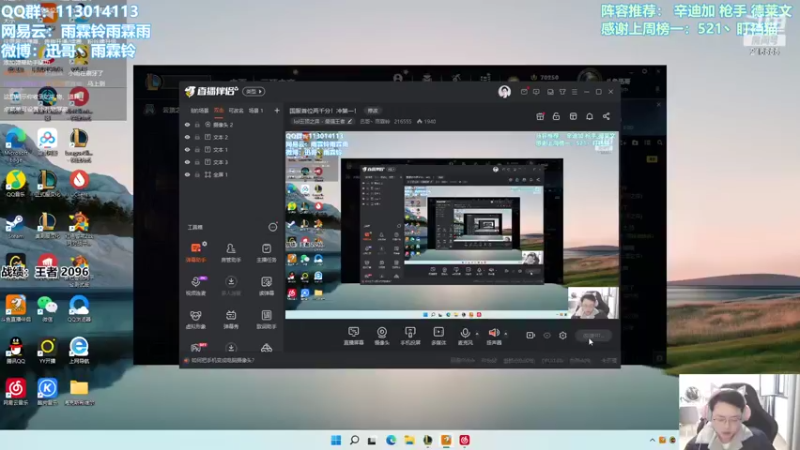The width and height of the screenshot is (800, 450).
Task: Open QQ音乐 desktop shortcut
Action: coord(16,184)
